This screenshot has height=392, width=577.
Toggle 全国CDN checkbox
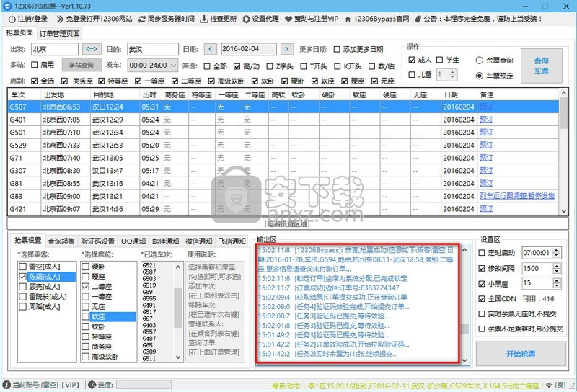coord(482,299)
